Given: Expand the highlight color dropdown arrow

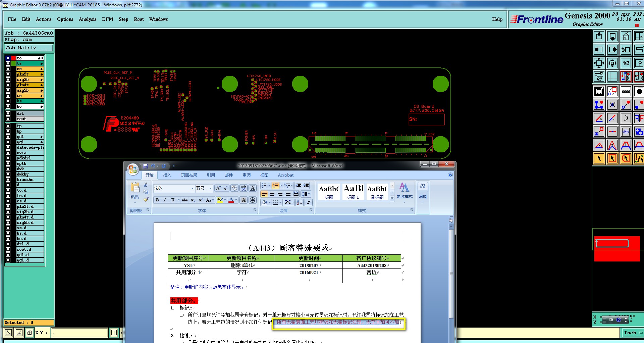Looking at the screenshot, I should (x=225, y=200).
